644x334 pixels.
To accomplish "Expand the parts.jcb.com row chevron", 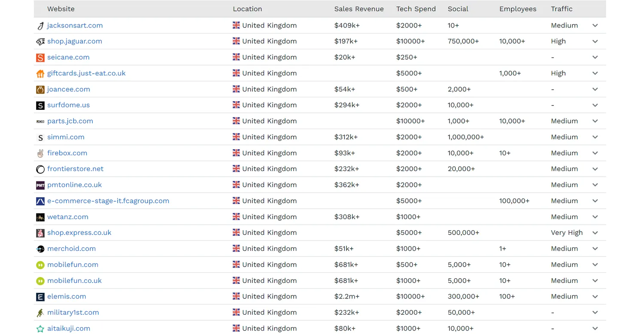I will (x=595, y=121).
